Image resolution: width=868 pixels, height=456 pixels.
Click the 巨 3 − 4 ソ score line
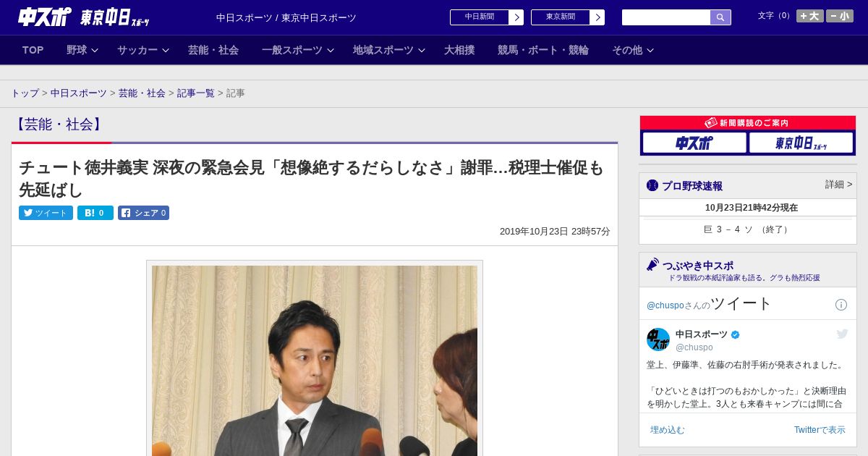tap(747, 229)
